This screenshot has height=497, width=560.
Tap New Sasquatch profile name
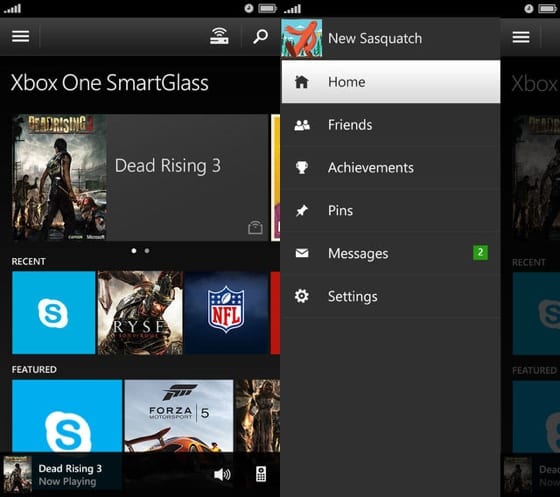[375, 39]
